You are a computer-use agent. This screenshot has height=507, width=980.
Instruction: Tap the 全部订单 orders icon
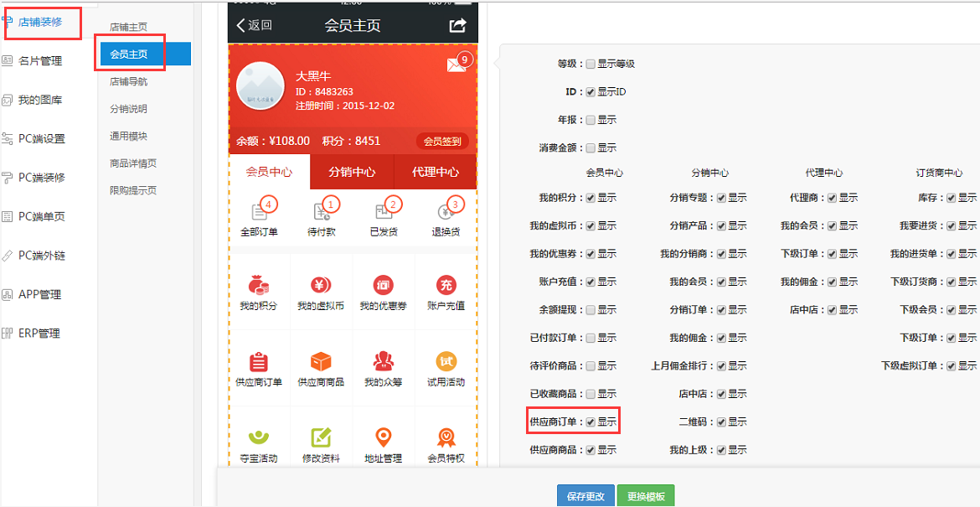259,212
